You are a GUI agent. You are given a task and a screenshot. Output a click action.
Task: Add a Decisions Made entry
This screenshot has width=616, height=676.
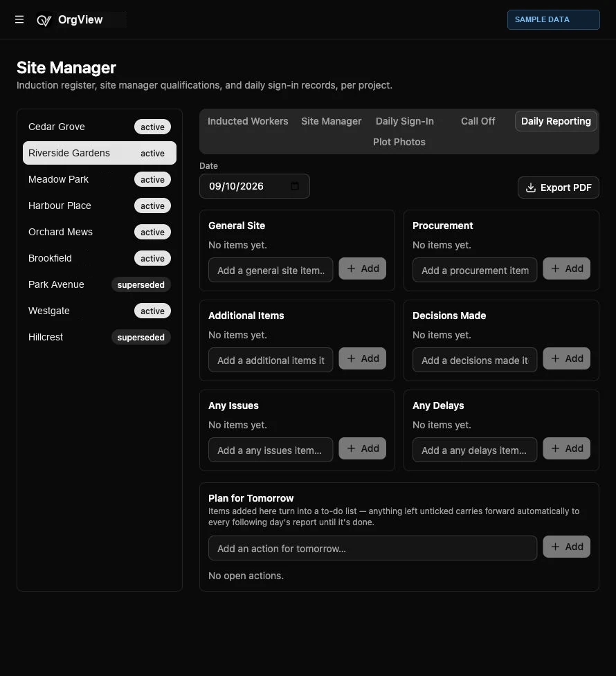566,358
